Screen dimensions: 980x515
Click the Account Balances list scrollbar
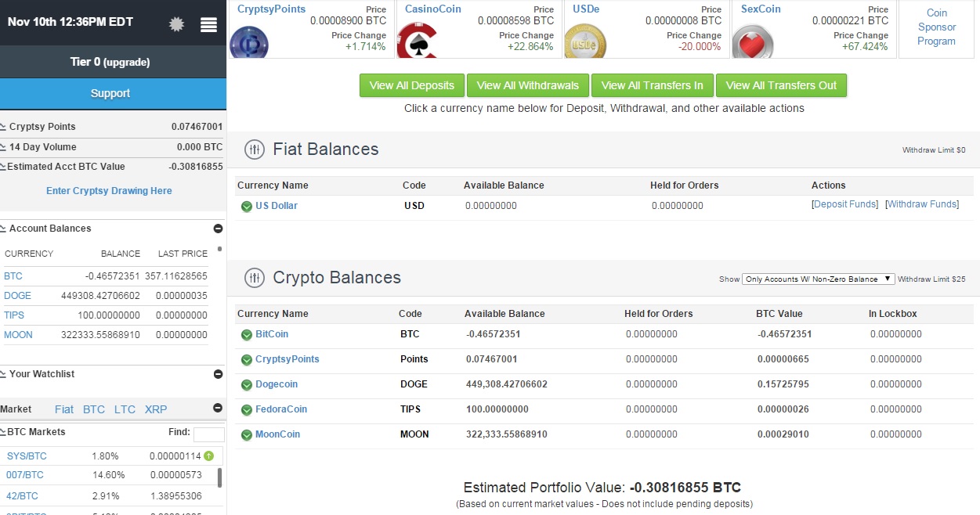click(219, 250)
